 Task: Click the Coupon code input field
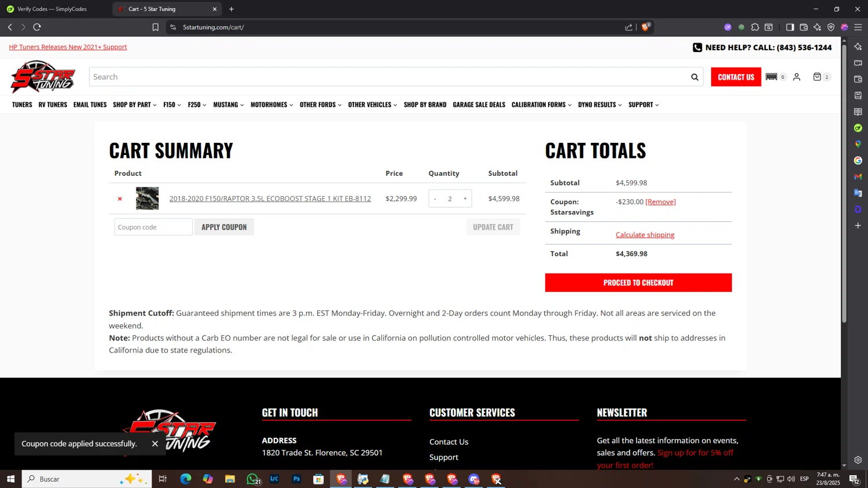153,227
